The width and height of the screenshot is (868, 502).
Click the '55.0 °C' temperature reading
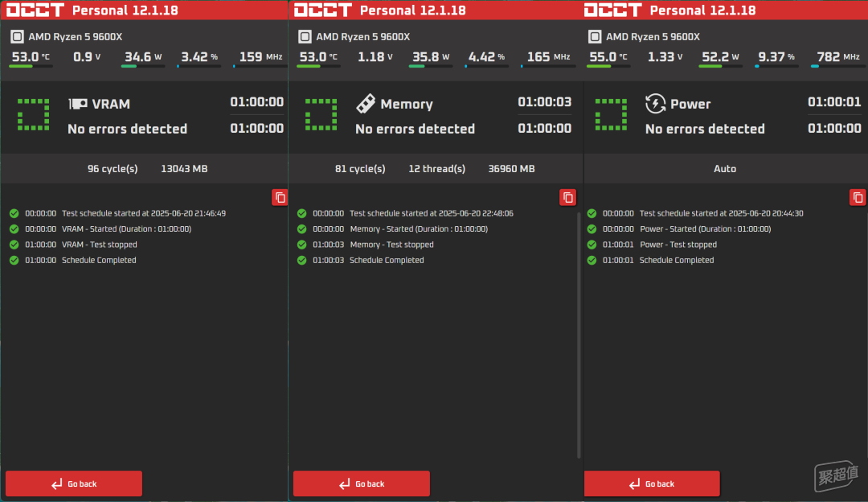(x=609, y=56)
